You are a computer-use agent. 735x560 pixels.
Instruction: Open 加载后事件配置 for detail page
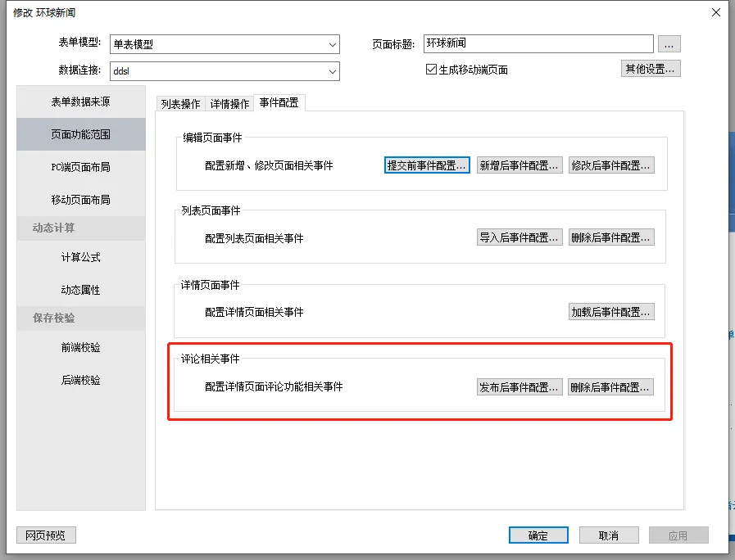pyautogui.click(x=611, y=312)
